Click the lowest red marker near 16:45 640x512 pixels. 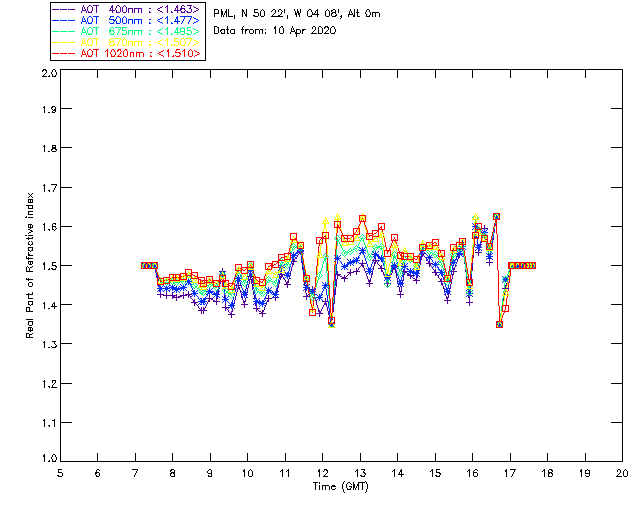[x=499, y=325]
